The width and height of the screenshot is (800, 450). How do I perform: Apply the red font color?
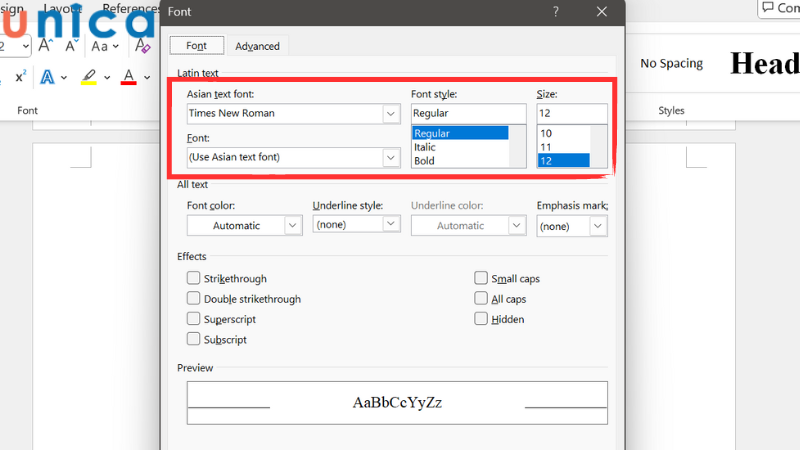pyautogui.click(x=129, y=77)
